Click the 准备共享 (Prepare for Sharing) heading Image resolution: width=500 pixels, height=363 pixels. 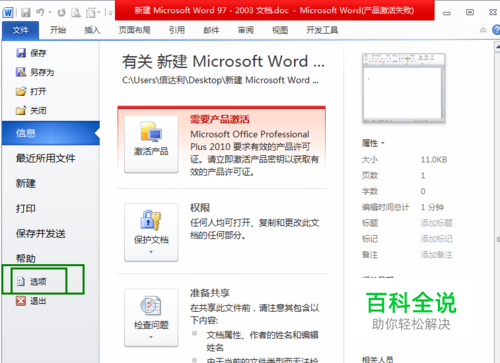(x=210, y=293)
